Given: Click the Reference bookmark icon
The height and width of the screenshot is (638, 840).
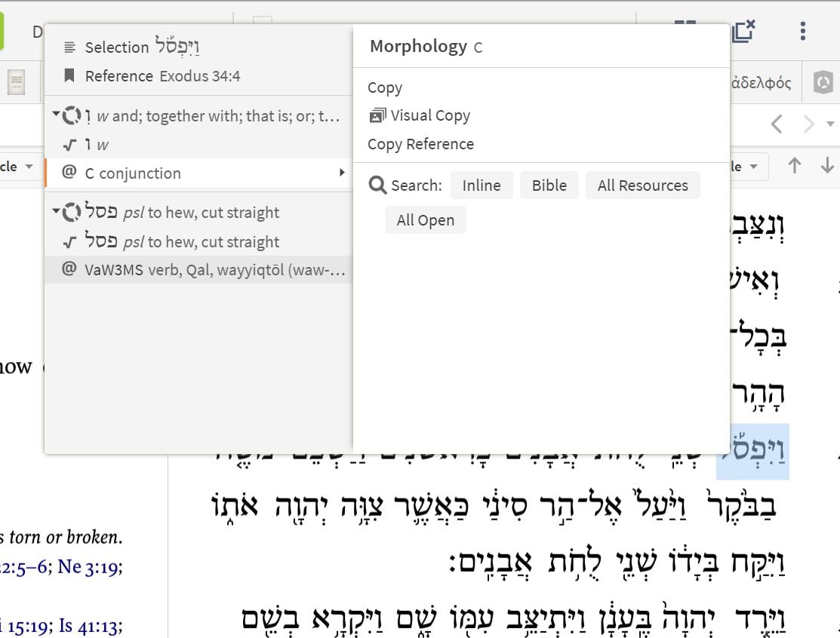Looking at the screenshot, I should pyautogui.click(x=69, y=75).
